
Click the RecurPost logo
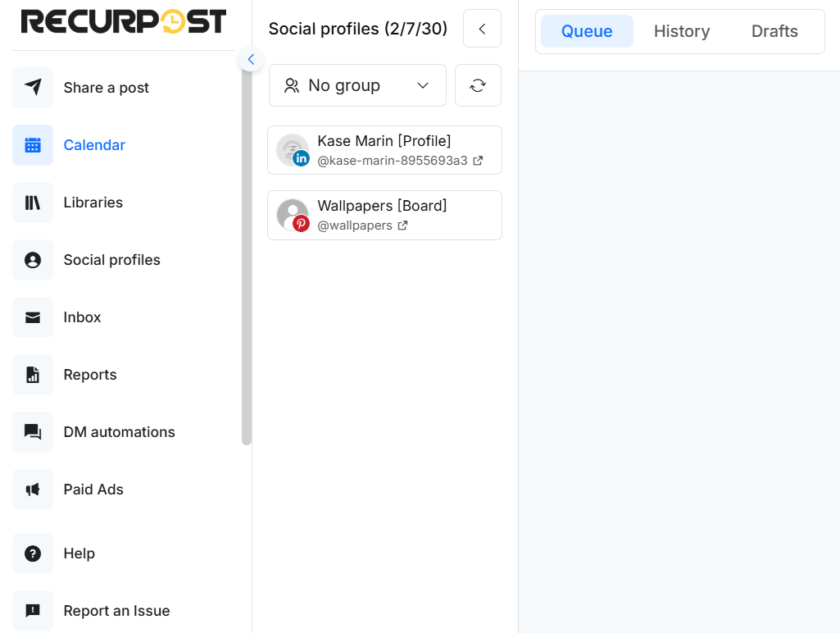(125, 22)
